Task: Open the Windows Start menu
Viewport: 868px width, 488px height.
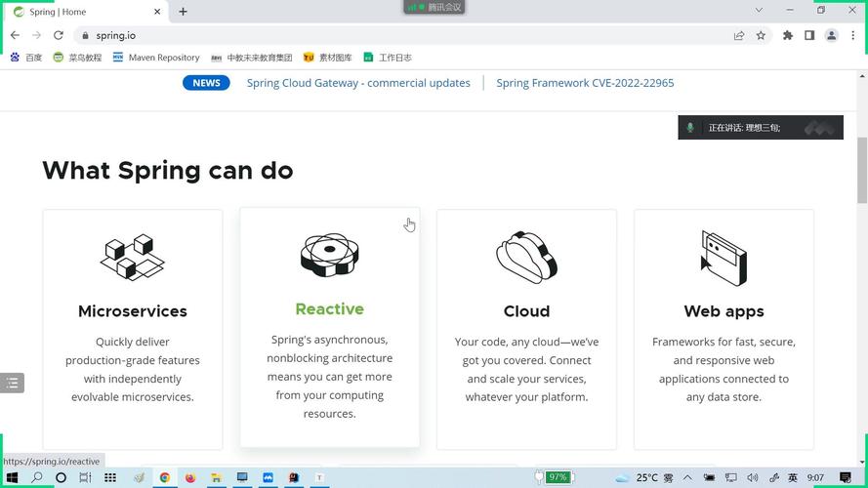Action: [x=12, y=477]
